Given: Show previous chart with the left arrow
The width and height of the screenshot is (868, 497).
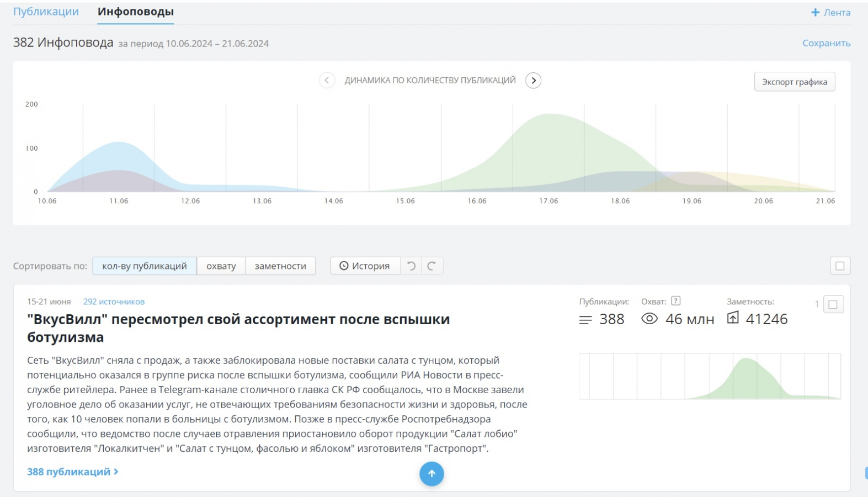Looking at the screenshot, I should pyautogui.click(x=327, y=81).
